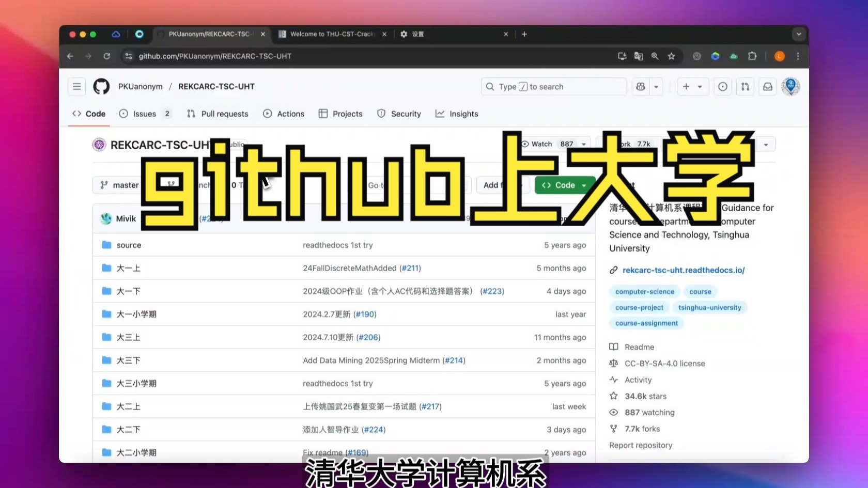Open commit message 'readthedocs 1st try' for source
Image resolution: width=868 pixels, height=488 pixels.
coord(338,245)
